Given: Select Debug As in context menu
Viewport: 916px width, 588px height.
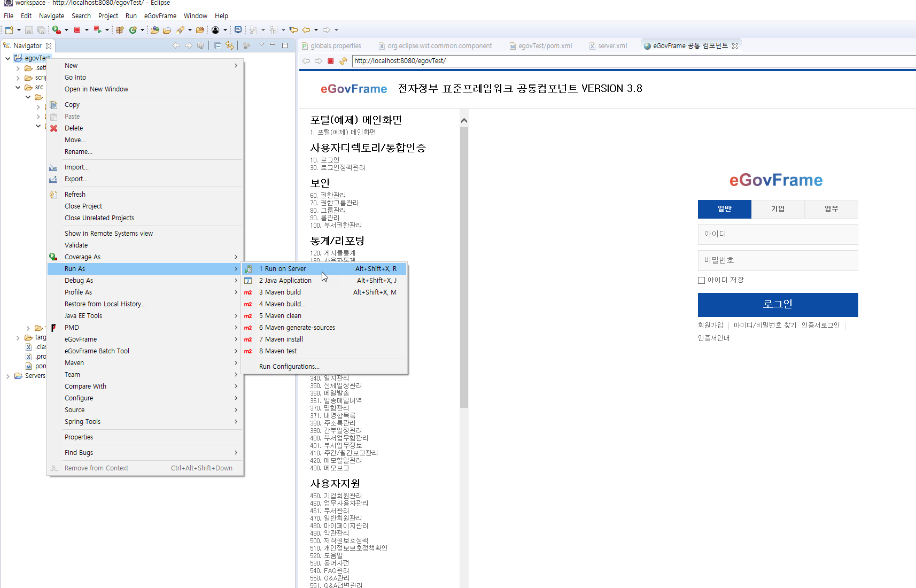Looking at the screenshot, I should pos(145,281).
